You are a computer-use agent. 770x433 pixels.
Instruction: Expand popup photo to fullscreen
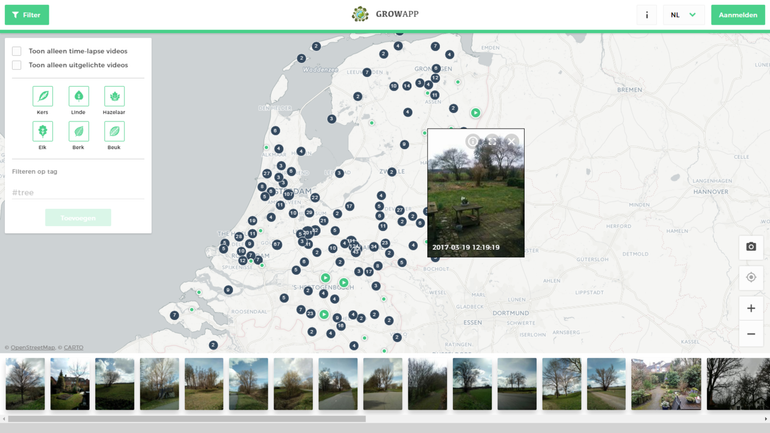click(492, 141)
